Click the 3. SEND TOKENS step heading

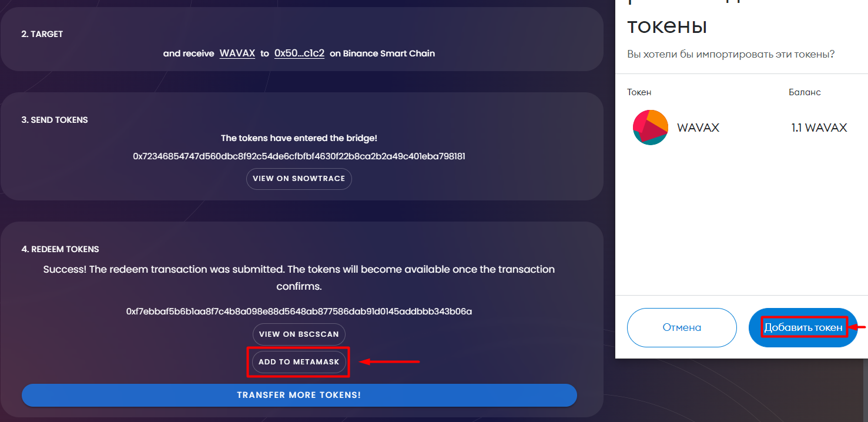point(55,120)
